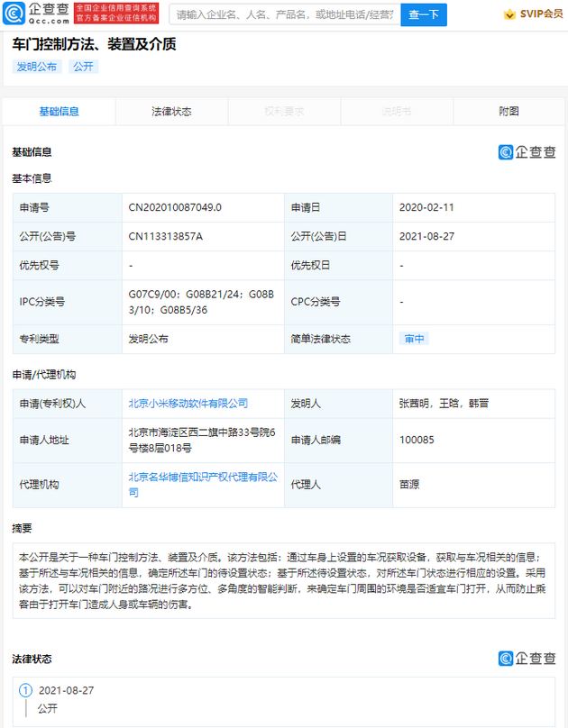Click the abstract paragraph text
The image size is (568, 728).
282,581
